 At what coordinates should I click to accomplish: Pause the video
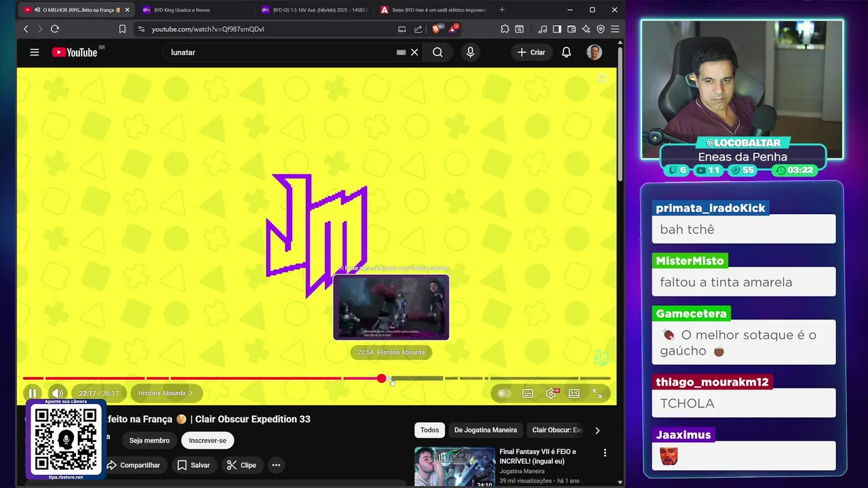[x=32, y=393]
